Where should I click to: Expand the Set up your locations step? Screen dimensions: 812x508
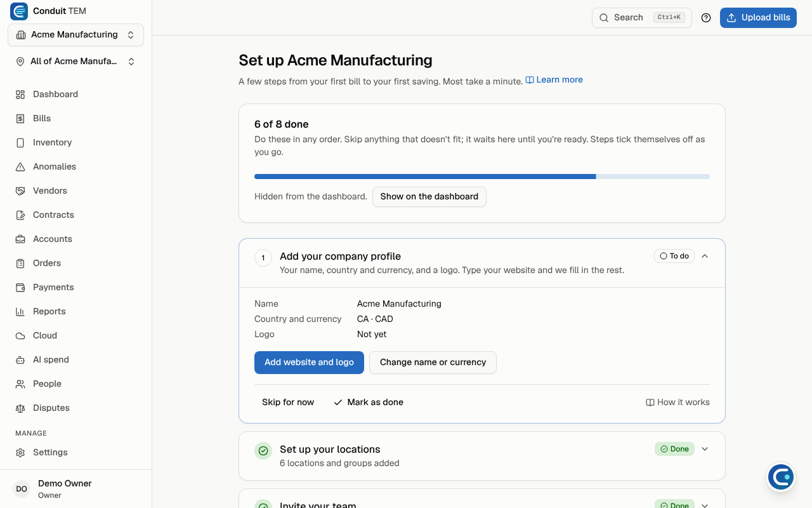pos(705,449)
